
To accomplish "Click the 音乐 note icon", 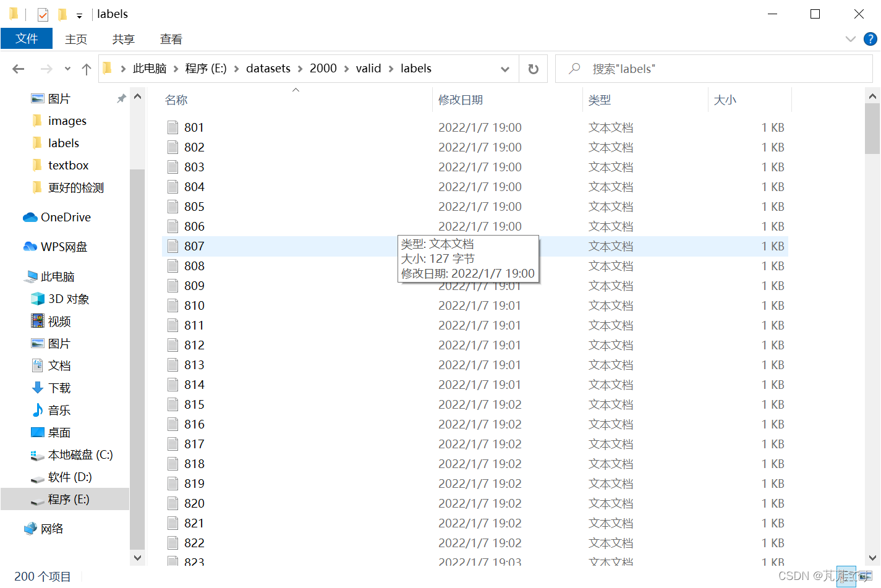I will click(x=38, y=411).
